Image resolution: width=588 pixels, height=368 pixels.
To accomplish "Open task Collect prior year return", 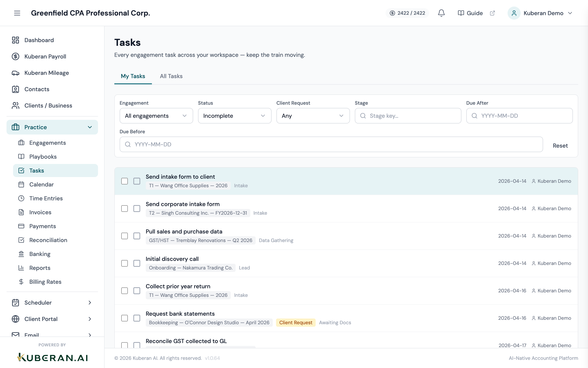I will tap(178, 286).
